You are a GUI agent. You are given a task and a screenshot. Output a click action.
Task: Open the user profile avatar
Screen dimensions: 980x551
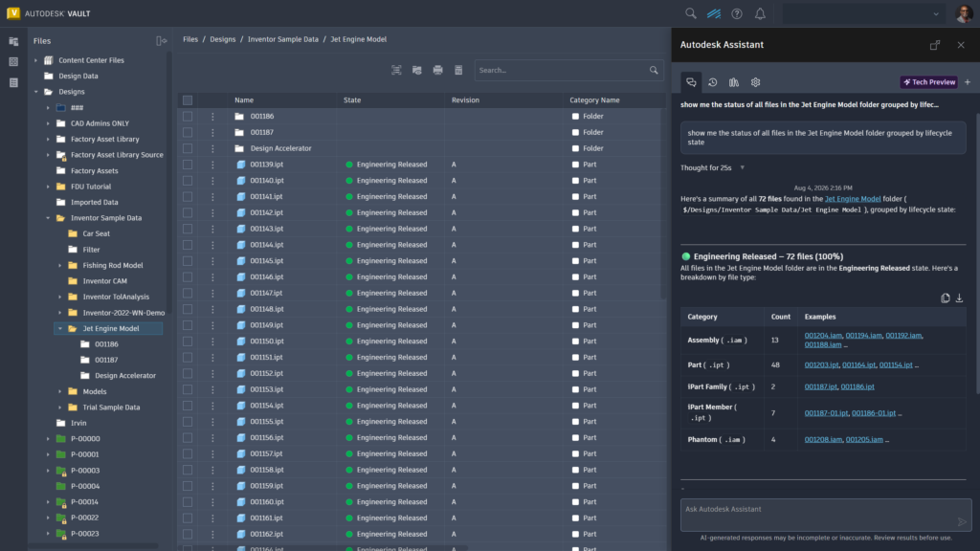[x=964, y=13]
